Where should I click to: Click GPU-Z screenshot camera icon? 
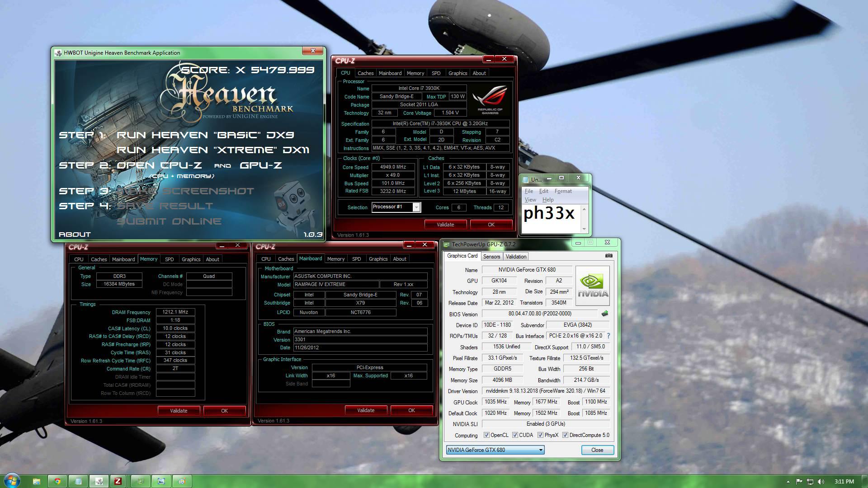point(609,256)
